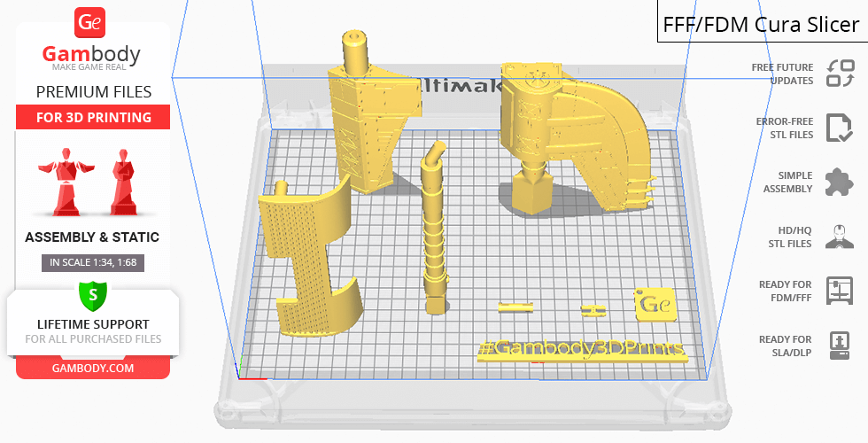Click the red Gambody Ge logo
This screenshot has width=868, height=443.
[x=91, y=23]
